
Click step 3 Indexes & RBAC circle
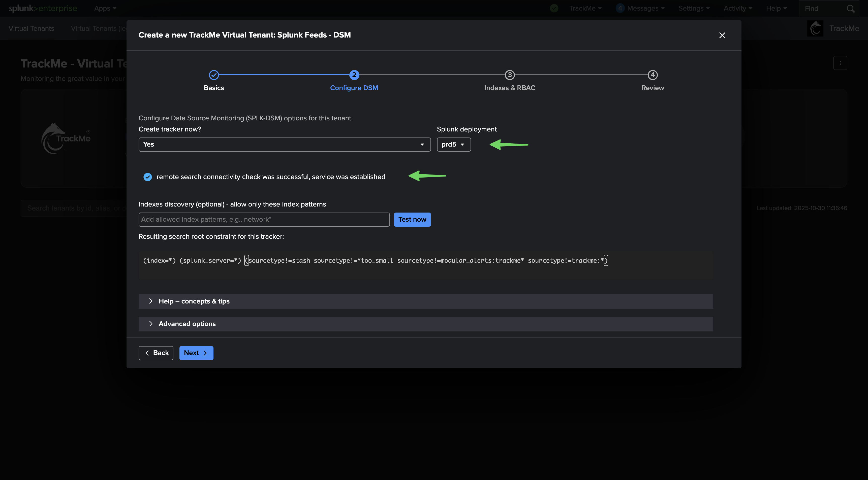coord(509,75)
